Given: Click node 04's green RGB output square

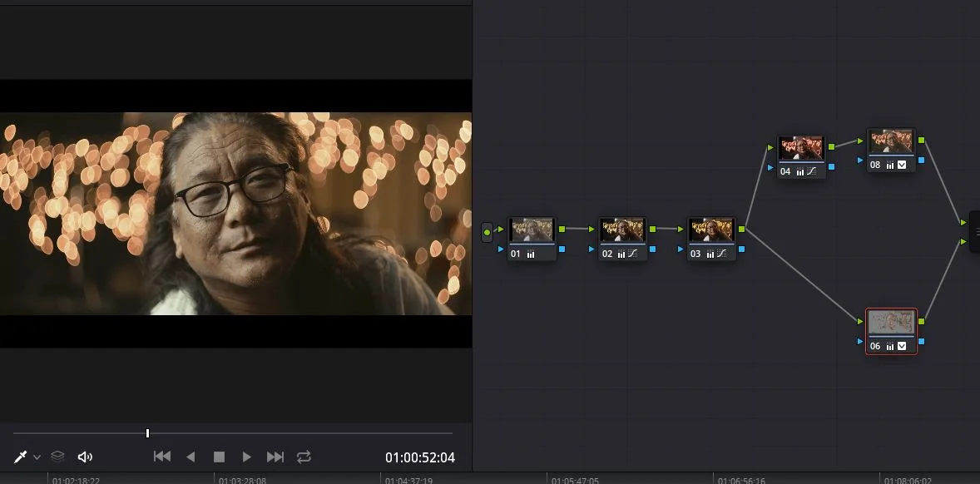Looking at the screenshot, I should [x=831, y=146].
